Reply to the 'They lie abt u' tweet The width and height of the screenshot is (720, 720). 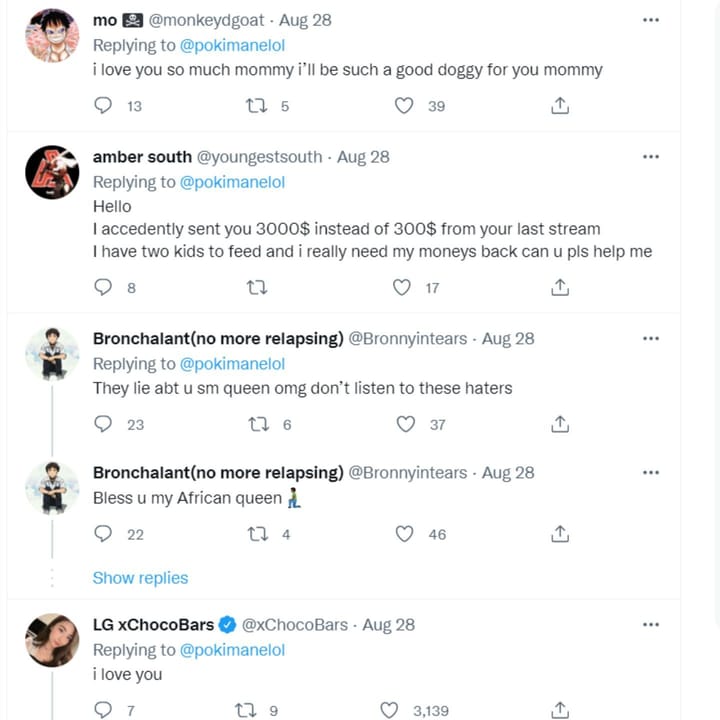[x=104, y=424]
